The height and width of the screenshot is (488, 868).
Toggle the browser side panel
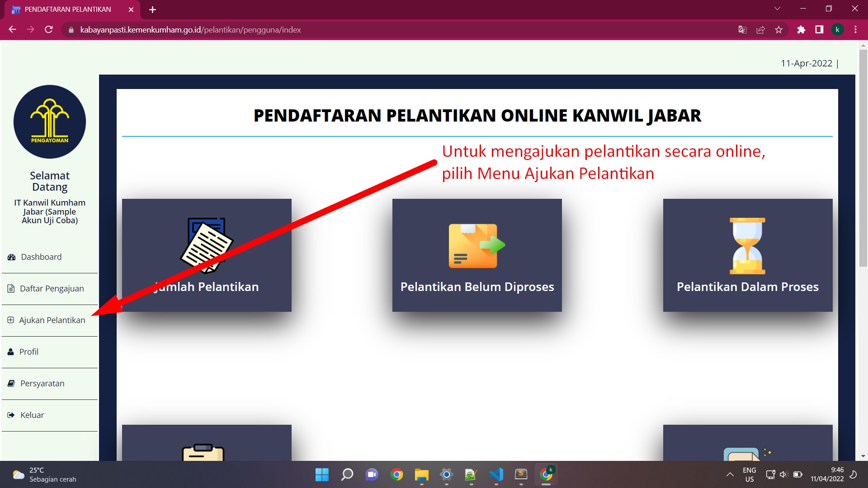click(819, 30)
